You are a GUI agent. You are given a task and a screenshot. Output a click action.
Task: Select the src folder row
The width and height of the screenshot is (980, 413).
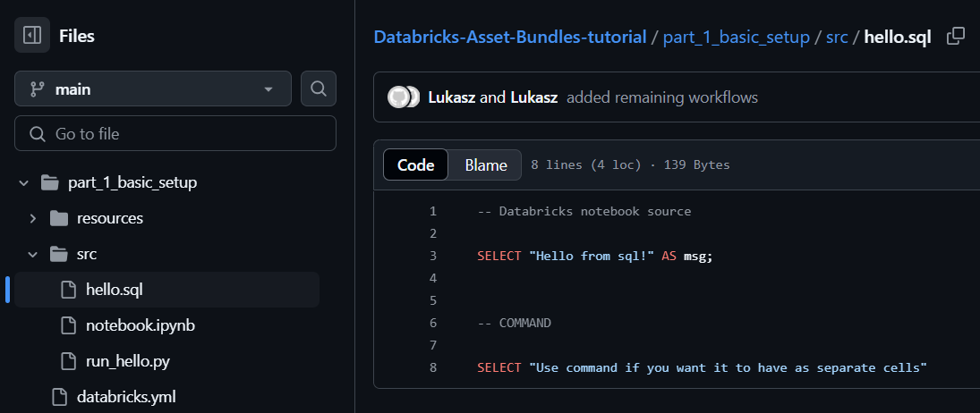click(166, 254)
